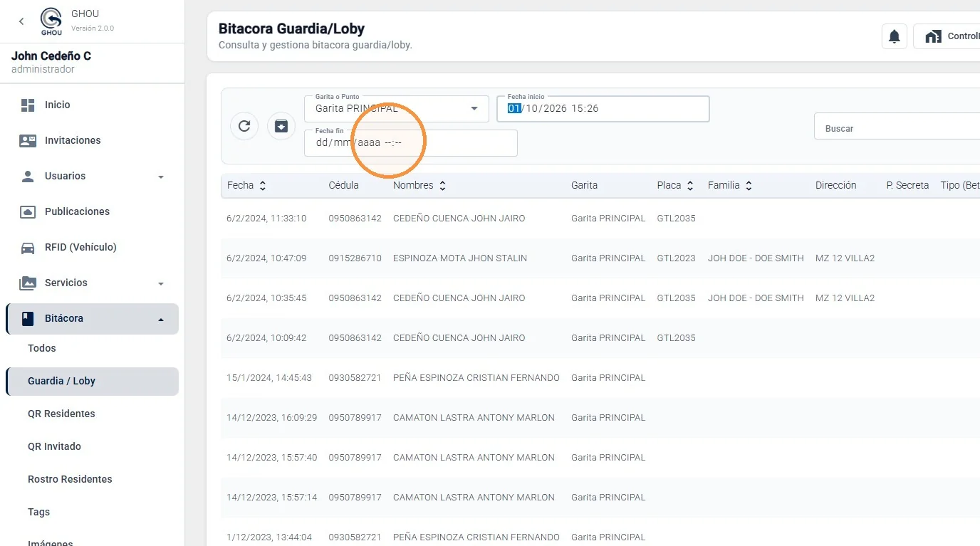Viewport: 980px width, 546px height.
Task: Click the Invitaciones card icon
Action: tap(28, 140)
